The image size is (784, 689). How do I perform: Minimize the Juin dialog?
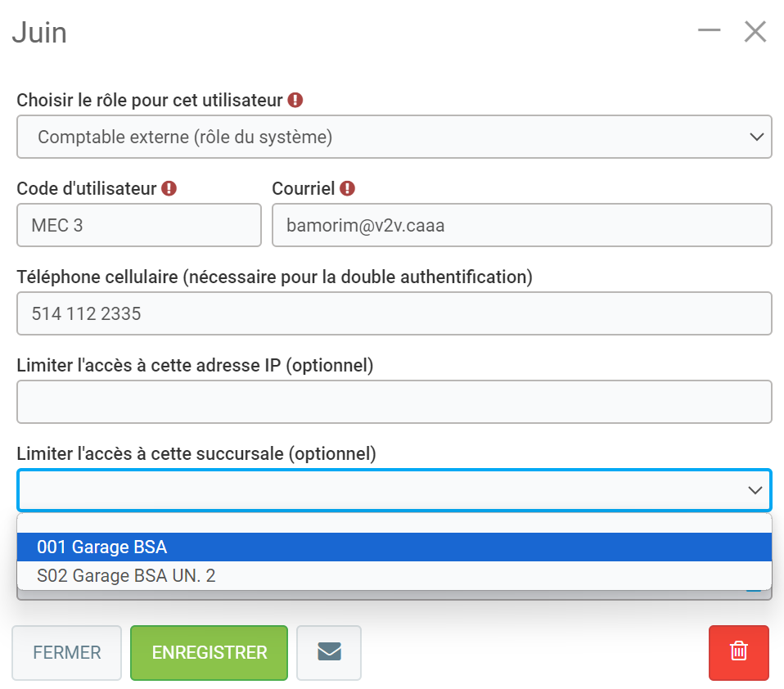pos(709,31)
